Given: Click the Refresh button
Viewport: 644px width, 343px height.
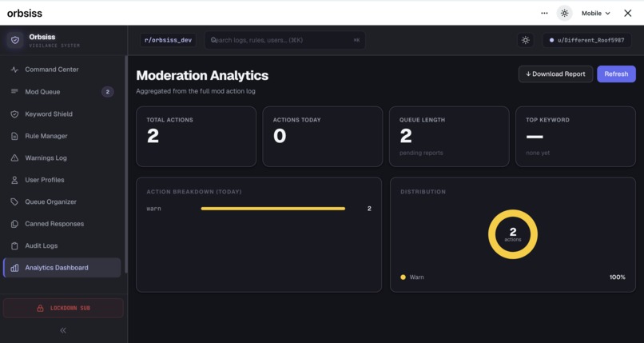Looking at the screenshot, I should [616, 74].
